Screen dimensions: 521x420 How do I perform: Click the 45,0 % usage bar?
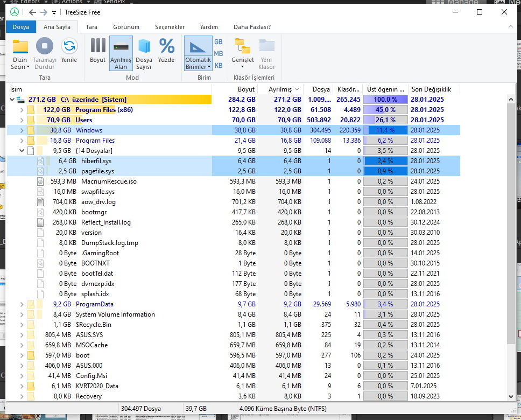point(385,110)
